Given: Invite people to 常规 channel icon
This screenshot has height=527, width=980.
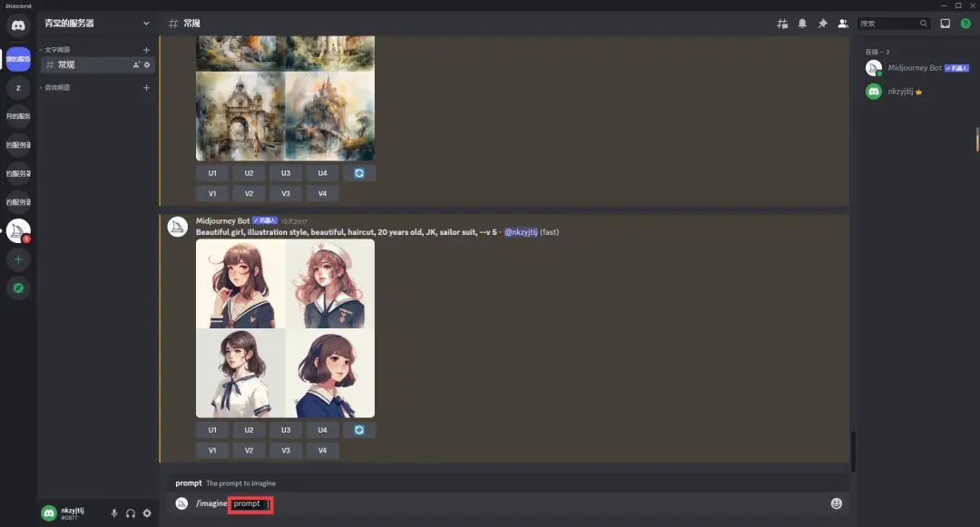Looking at the screenshot, I should click(136, 65).
